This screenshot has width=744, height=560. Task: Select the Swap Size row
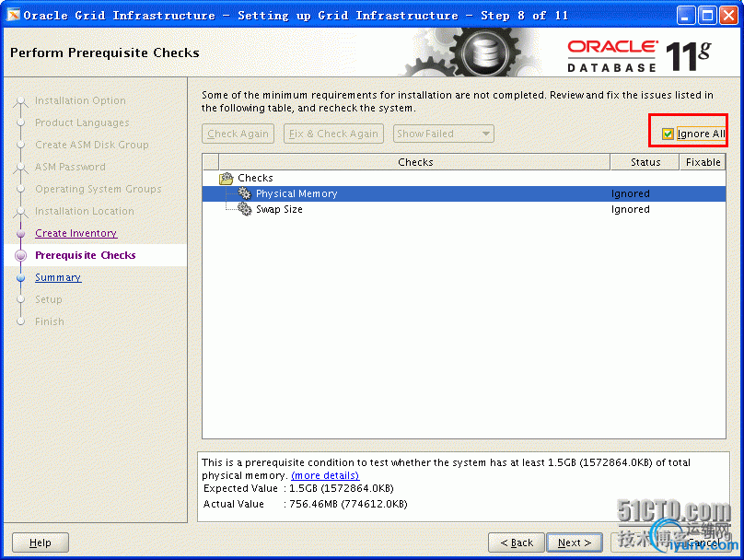pos(464,209)
